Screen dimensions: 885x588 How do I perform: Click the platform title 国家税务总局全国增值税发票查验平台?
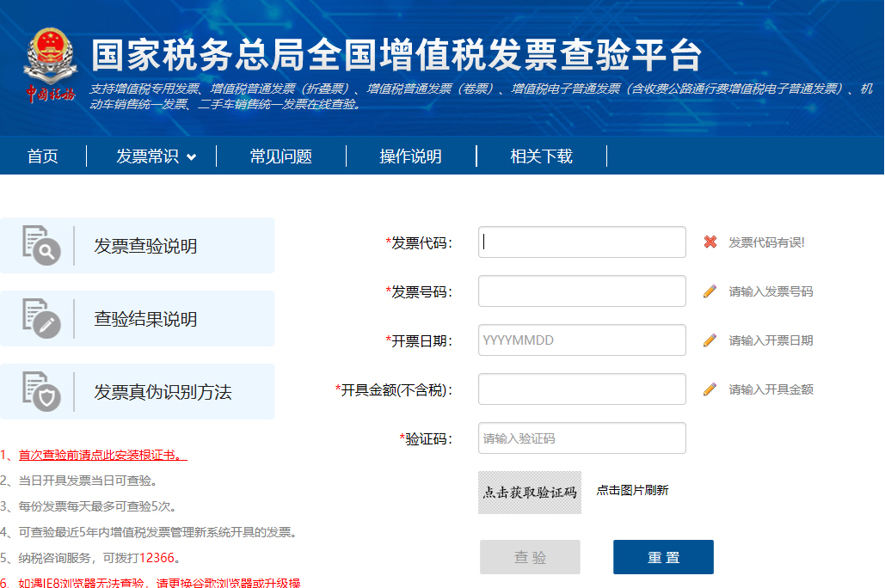396,55
